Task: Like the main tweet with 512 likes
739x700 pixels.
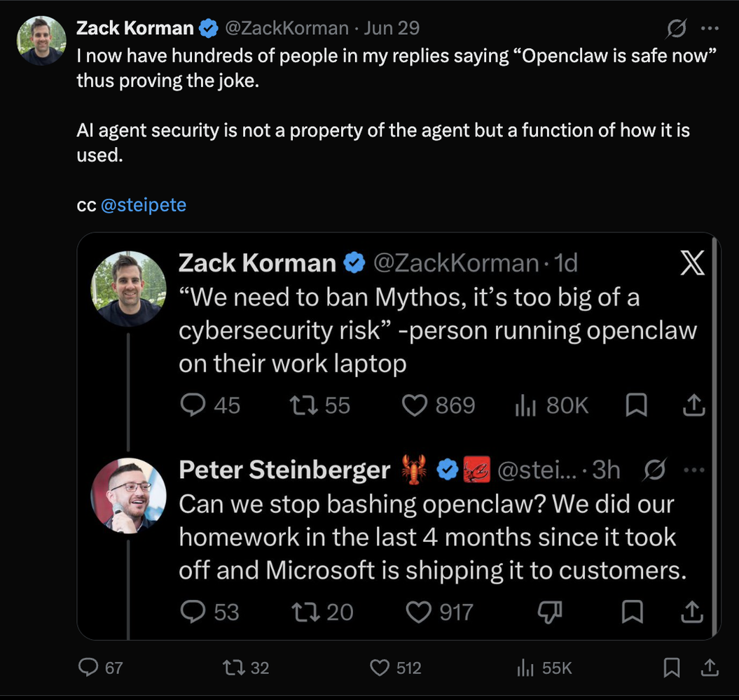Action: 396,668
